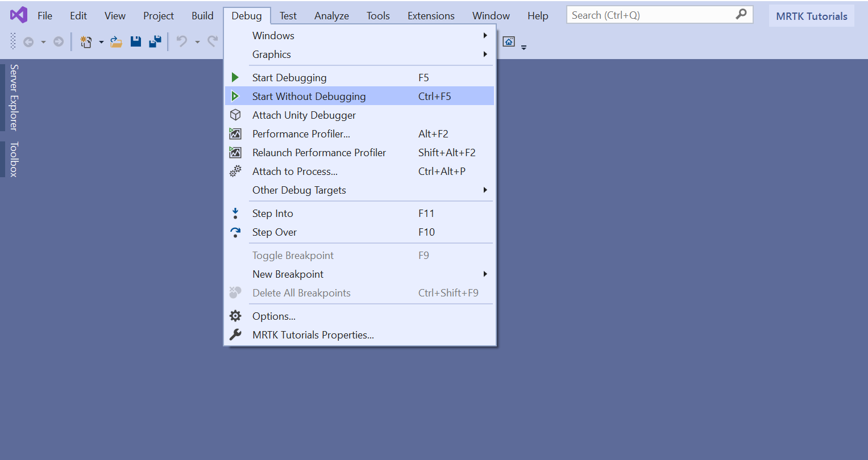Click the Open File folder icon
This screenshot has width=868, height=460.
point(117,41)
